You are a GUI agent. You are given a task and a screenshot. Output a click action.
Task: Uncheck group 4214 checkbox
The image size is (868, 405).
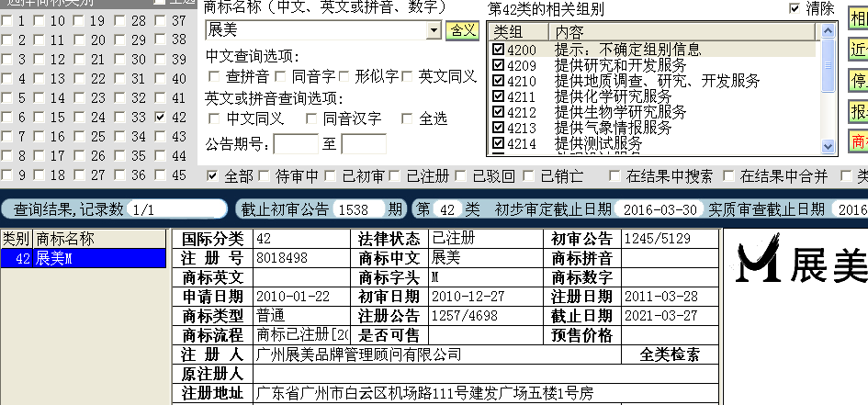point(498,144)
